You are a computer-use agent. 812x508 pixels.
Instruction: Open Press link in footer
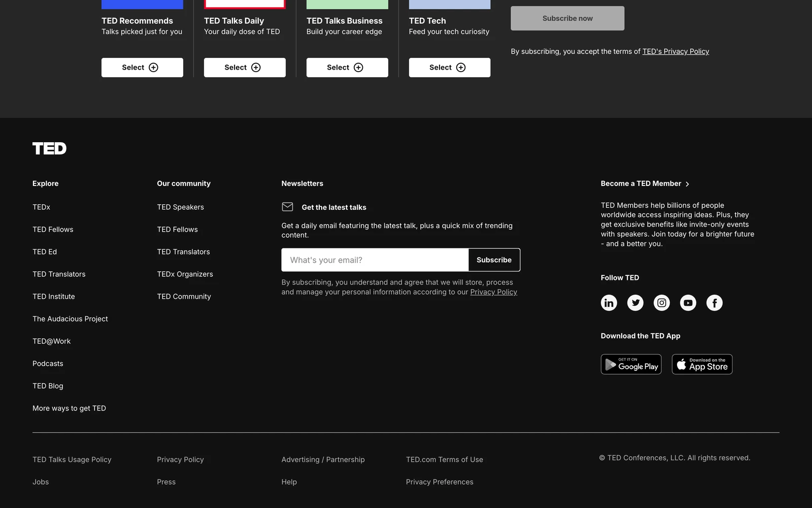(x=166, y=482)
